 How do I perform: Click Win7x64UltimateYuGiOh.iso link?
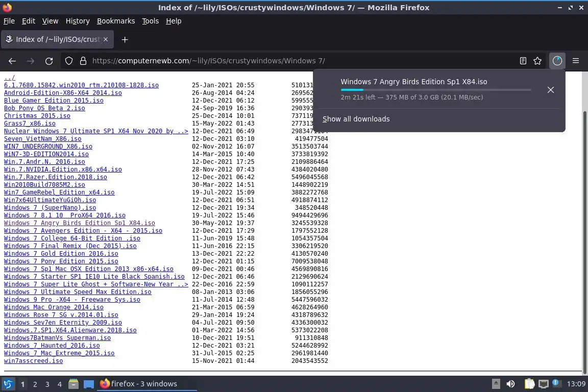[50, 200]
